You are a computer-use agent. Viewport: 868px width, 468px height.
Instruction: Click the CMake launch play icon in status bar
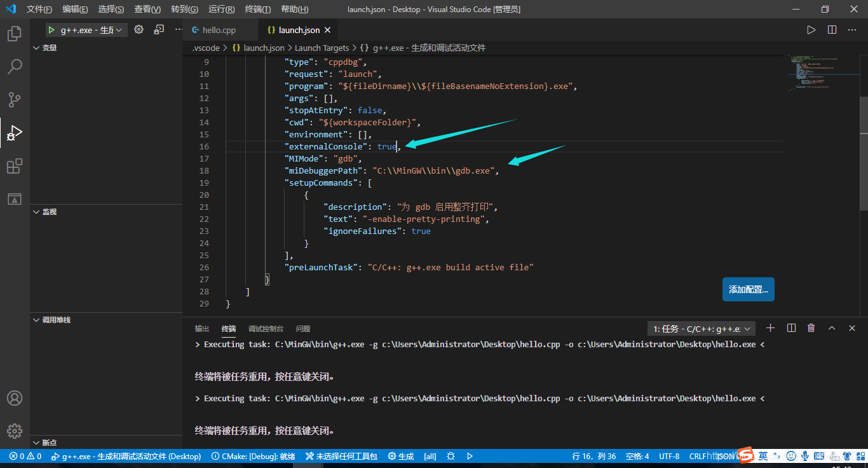[470, 456]
